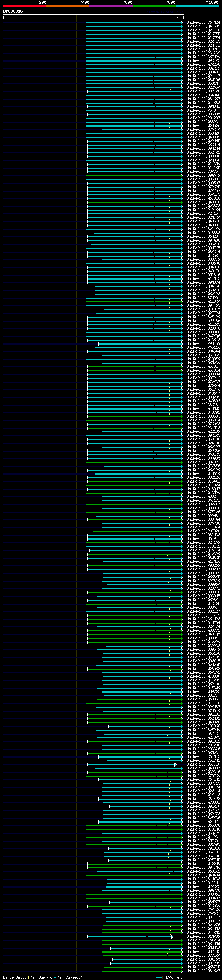222x980 pixels.
Task: Open hit UniRef100_B8BCI9
Action: click(x=203, y=259)
